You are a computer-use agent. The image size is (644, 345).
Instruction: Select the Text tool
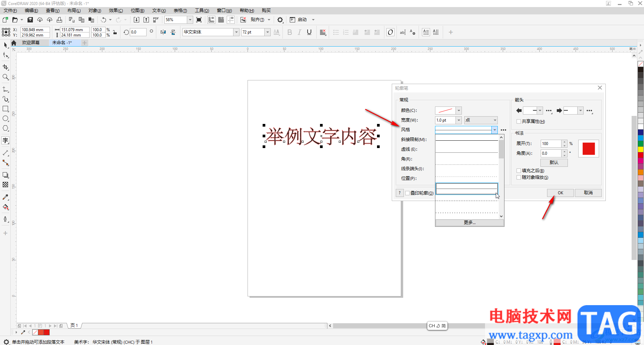point(5,140)
